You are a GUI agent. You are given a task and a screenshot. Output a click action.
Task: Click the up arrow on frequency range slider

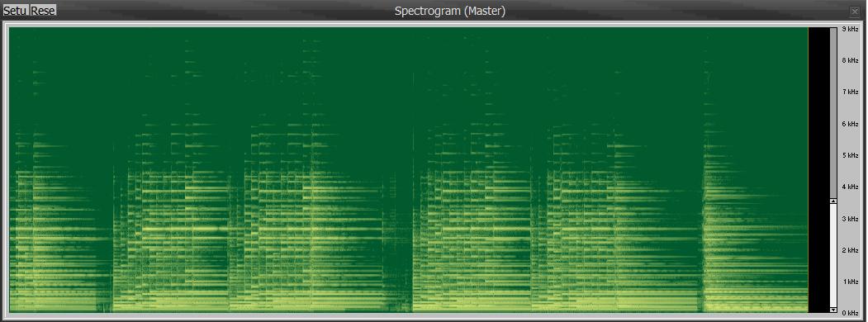pyautogui.click(x=833, y=201)
